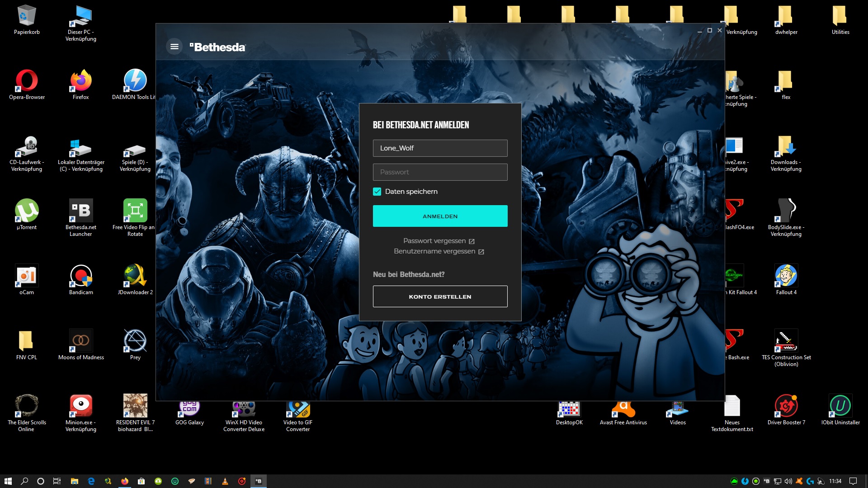Click the Bethesda logo in the header
This screenshot has width=868, height=488.
(x=217, y=47)
